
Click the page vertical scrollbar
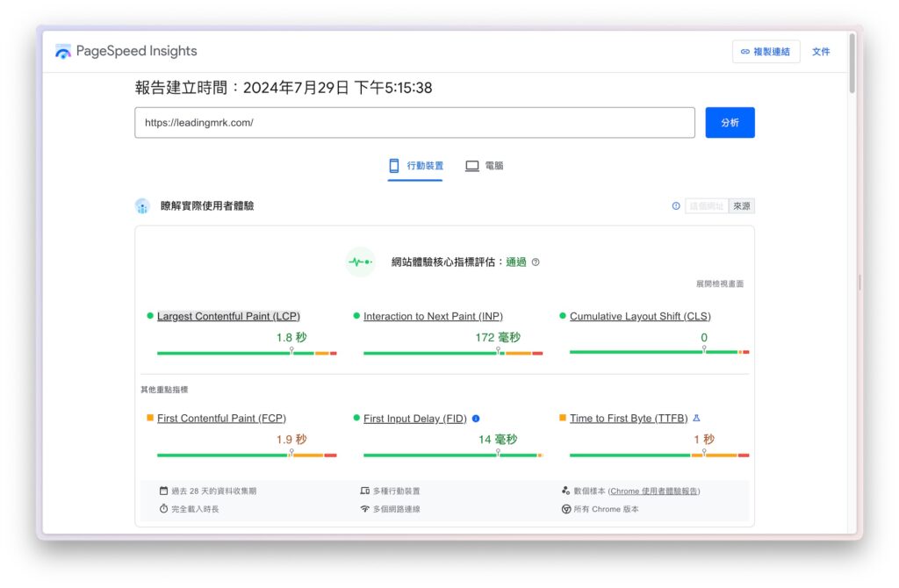pyautogui.click(x=852, y=63)
